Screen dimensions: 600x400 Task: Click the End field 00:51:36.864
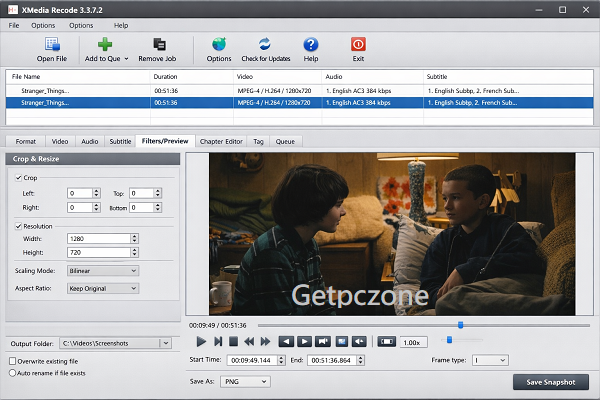tap(332, 360)
